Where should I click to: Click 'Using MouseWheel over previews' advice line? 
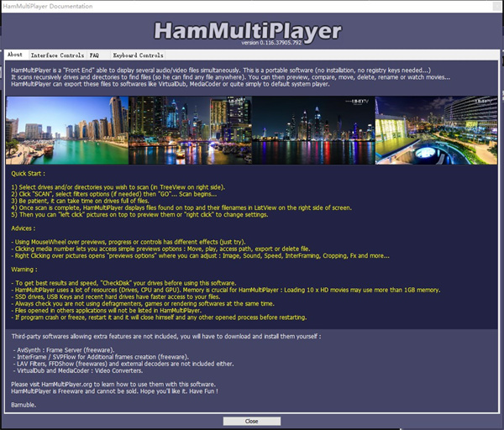(x=129, y=242)
